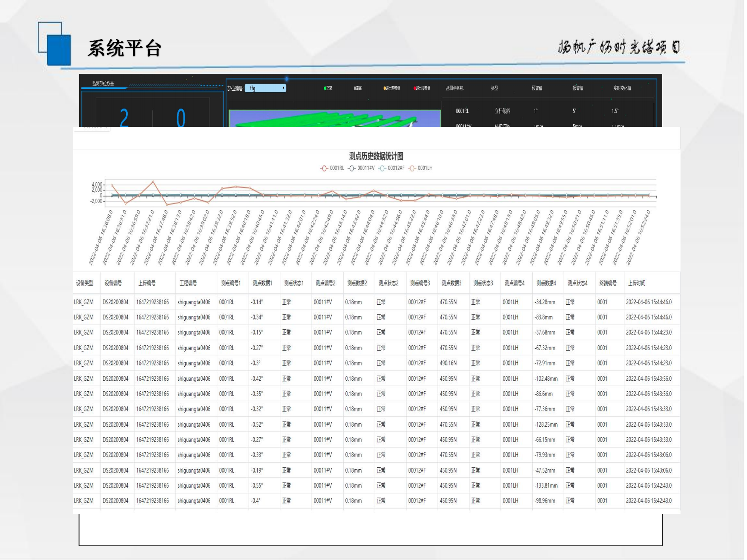747x560 pixels.
Task: Click the grey 离线 status indicator
Action: click(358, 88)
